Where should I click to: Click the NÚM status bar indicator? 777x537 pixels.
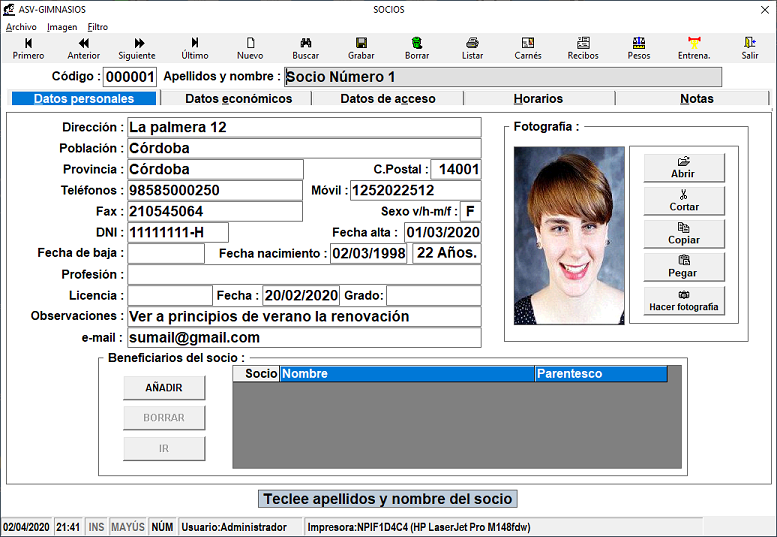[x=162, y=527]
